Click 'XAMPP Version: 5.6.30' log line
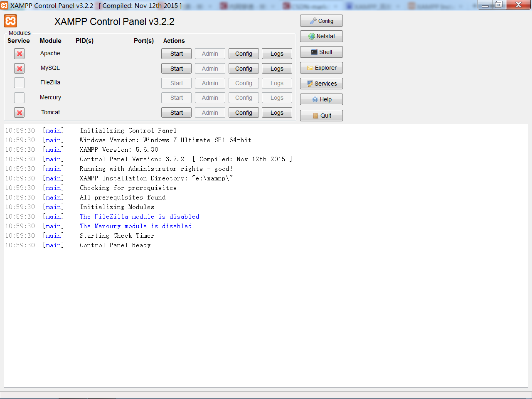Screen dimensions: 532x399 tap(119, 150)
